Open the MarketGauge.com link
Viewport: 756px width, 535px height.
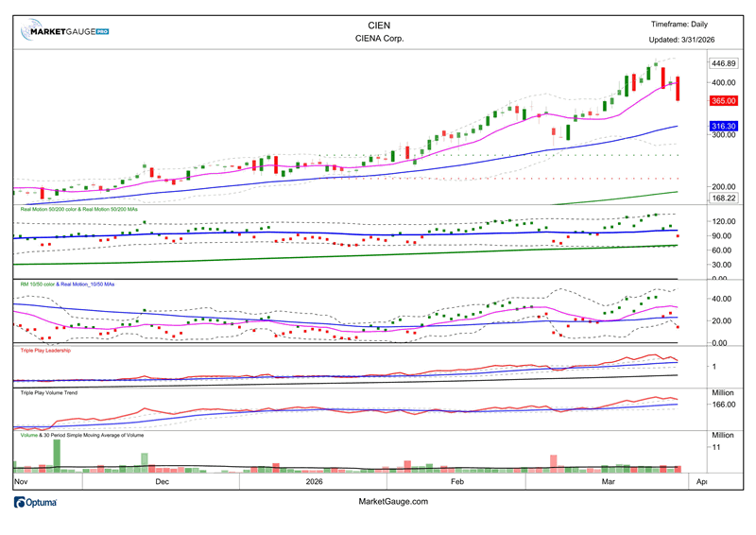[x=394, y=502]
